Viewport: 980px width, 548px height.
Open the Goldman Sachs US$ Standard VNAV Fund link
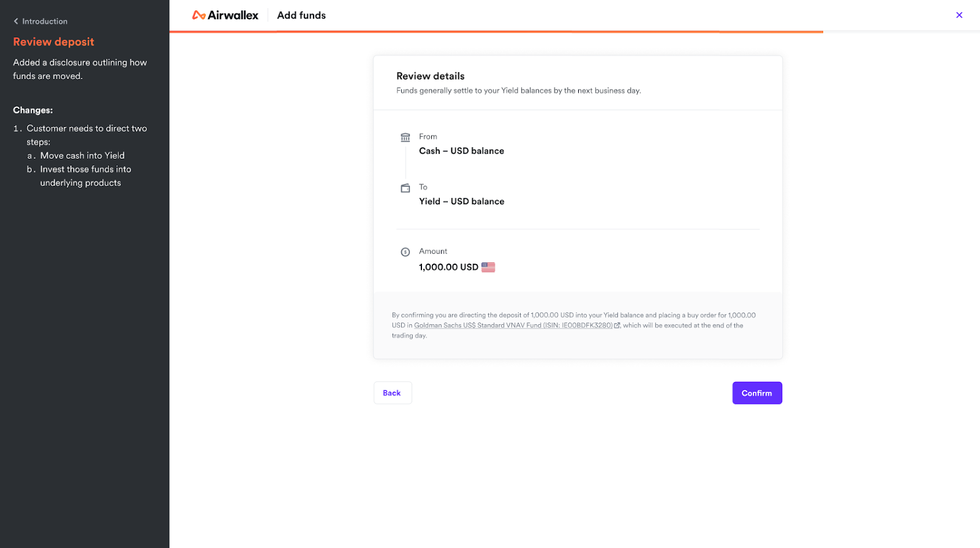click(513, 325)
